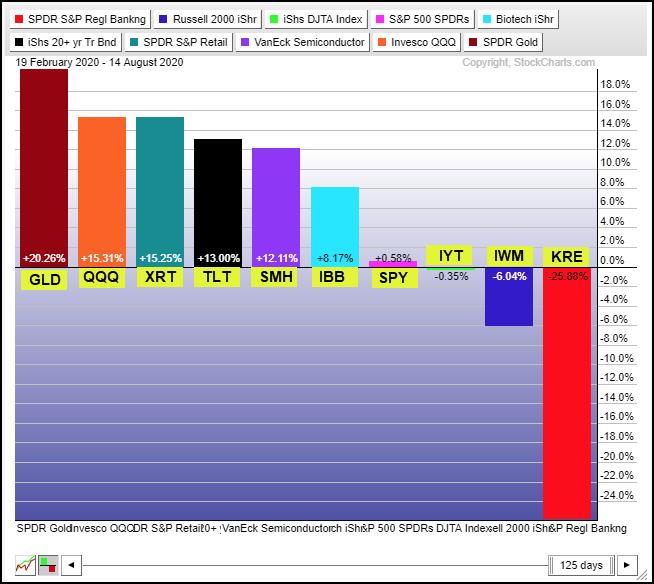The height and width of the screenshot is (584, 654).
Task: Click the left scroll arrow on date slider
Action: [71, 565]
